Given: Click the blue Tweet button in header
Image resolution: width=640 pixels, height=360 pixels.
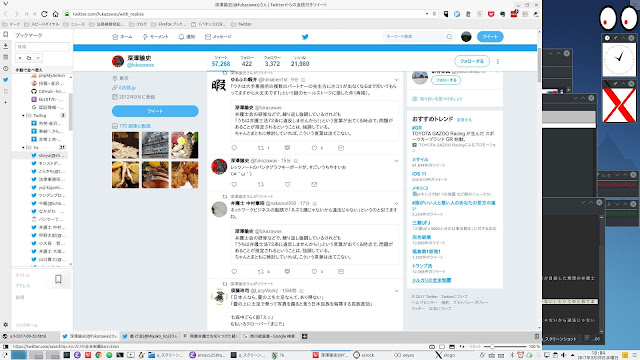Looking at the screenshot, I should pos(490,37).
